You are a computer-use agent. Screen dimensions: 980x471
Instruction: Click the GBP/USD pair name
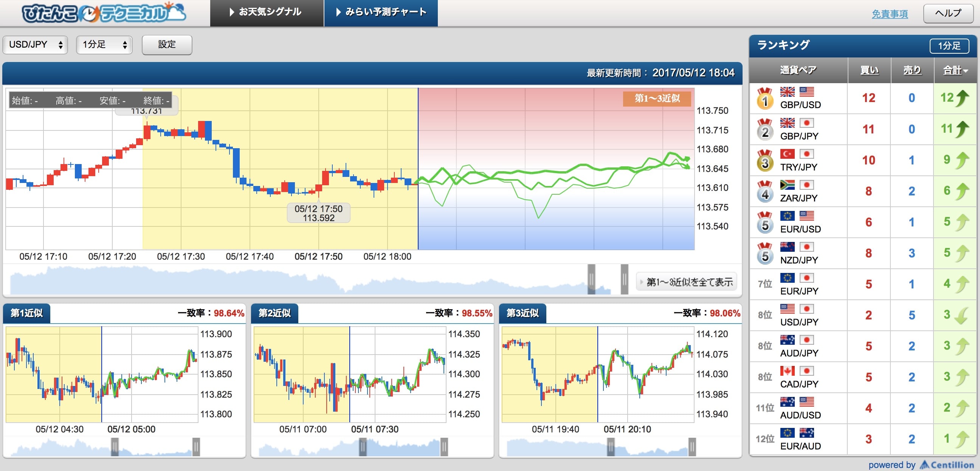click(x=800, y=105)
